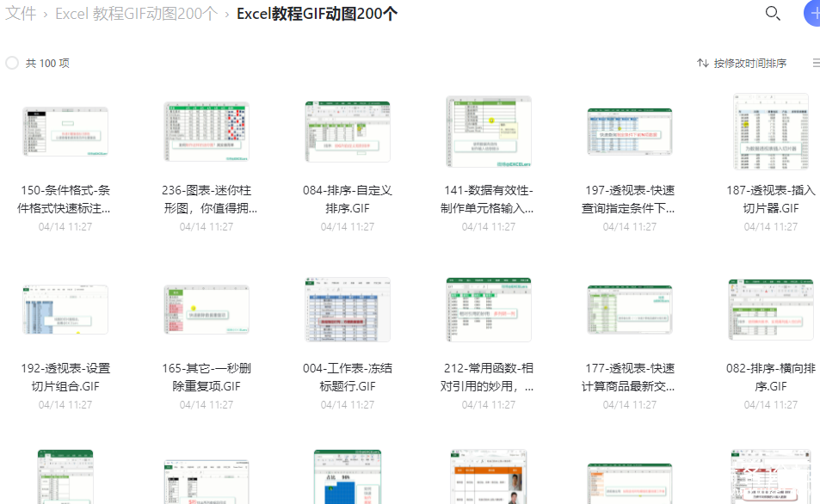820x504 pixels.
Task: Open bottom-row thumbnail with blue 98% chart
Action: click(x=348, y=476)
